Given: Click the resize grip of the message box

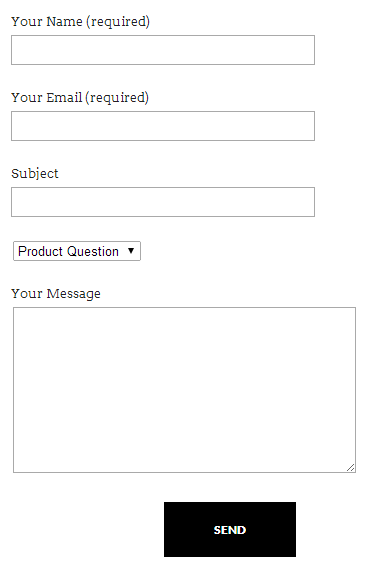Looking at the screenshot, I should click(x=350, y=467).
